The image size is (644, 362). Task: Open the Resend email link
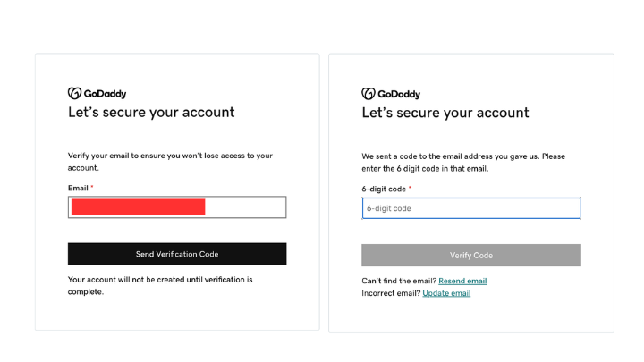pos(462,282)
